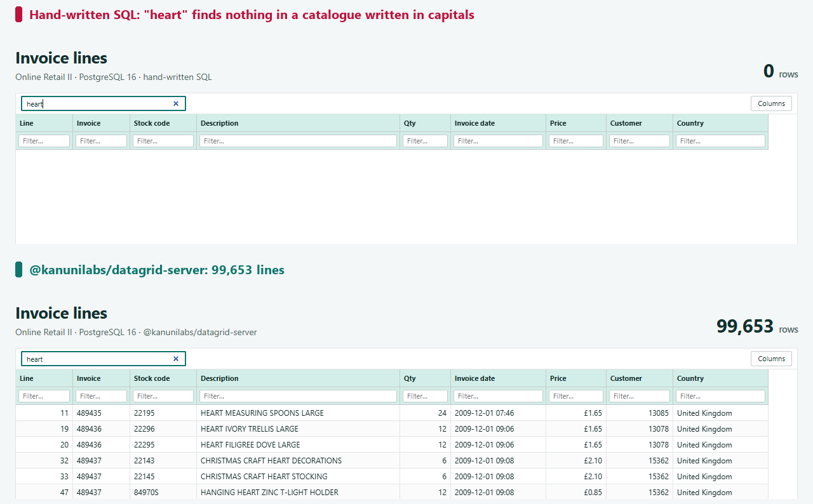Click Qty filter in the hand-written SQL grid
Screen dimensions: 813x504
coord(426,141)
